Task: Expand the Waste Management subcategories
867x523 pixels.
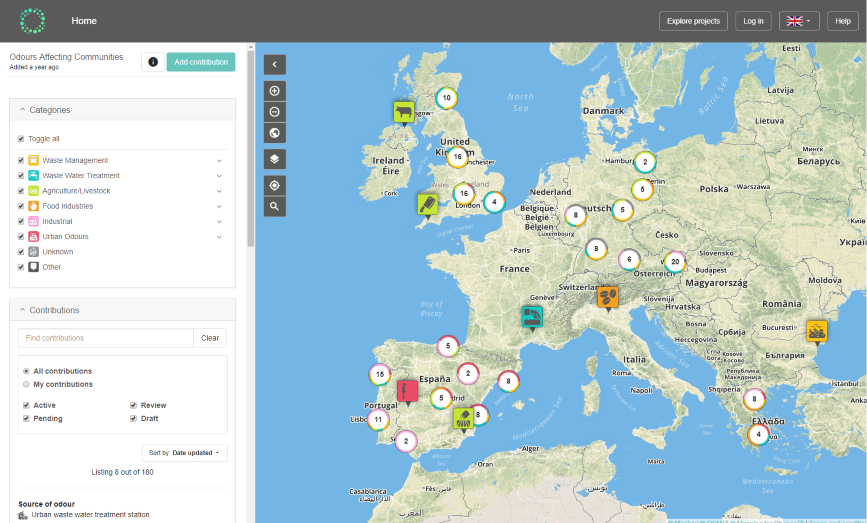Action: (219, 161)
